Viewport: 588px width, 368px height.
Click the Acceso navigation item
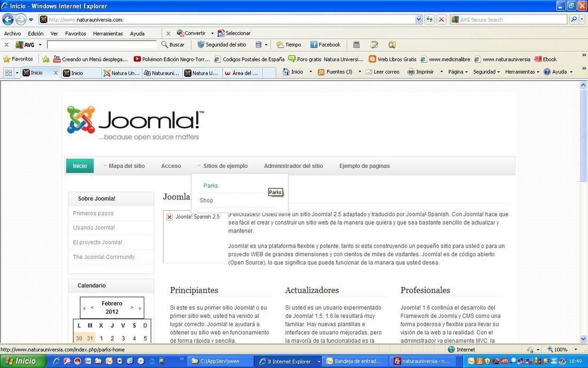pyautogui.click(x=171, y=166)
